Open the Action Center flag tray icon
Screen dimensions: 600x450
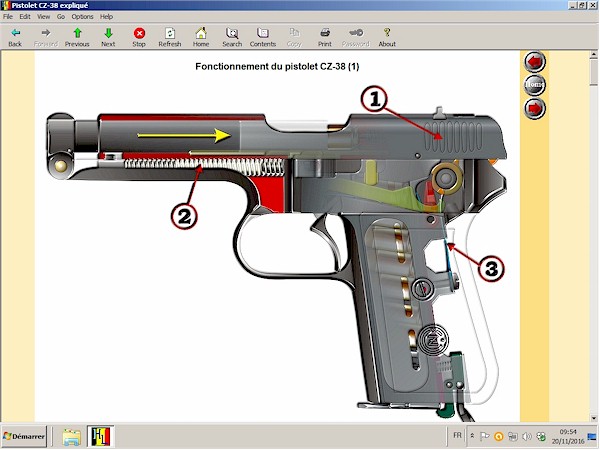click(x=484, y=436)
